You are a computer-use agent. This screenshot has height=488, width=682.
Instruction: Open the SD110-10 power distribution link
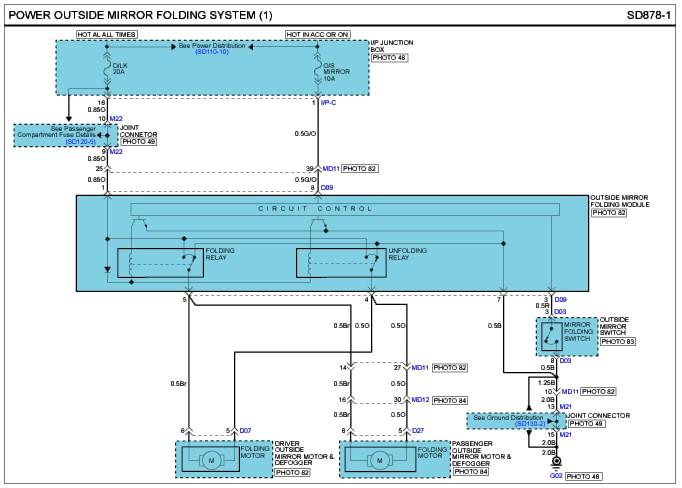tap(212, 52)
